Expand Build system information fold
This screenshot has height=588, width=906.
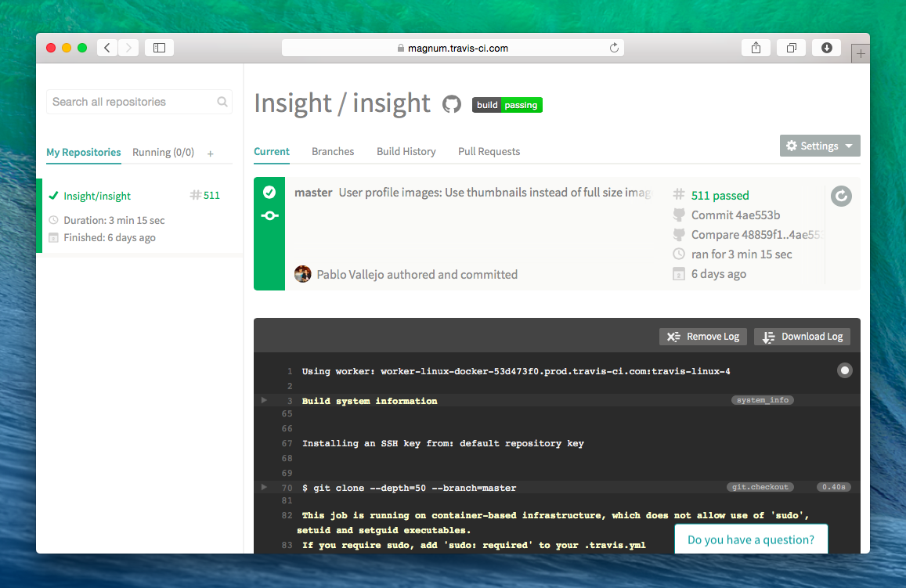(x=264, y=400)
